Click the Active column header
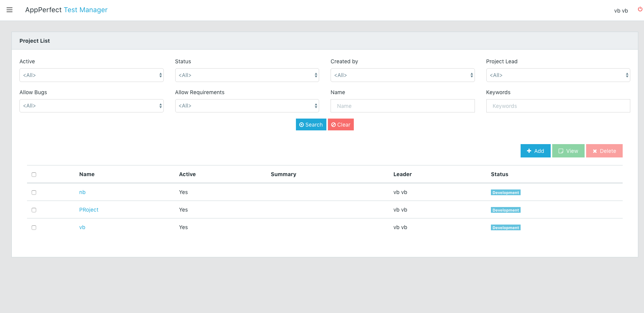The height and width of the screenshot is (313, 644). pyautogui.click(x=187, y=174)
